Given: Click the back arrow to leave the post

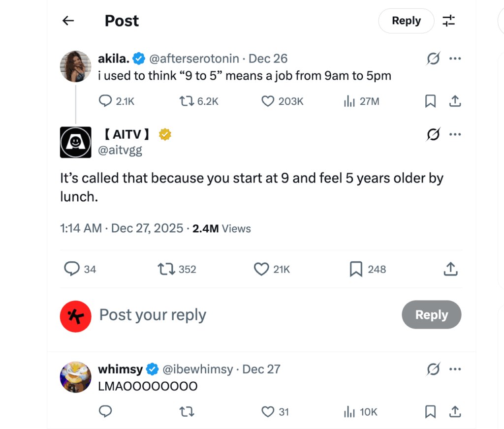Looking at the screenshot, I should pos(68,21).
